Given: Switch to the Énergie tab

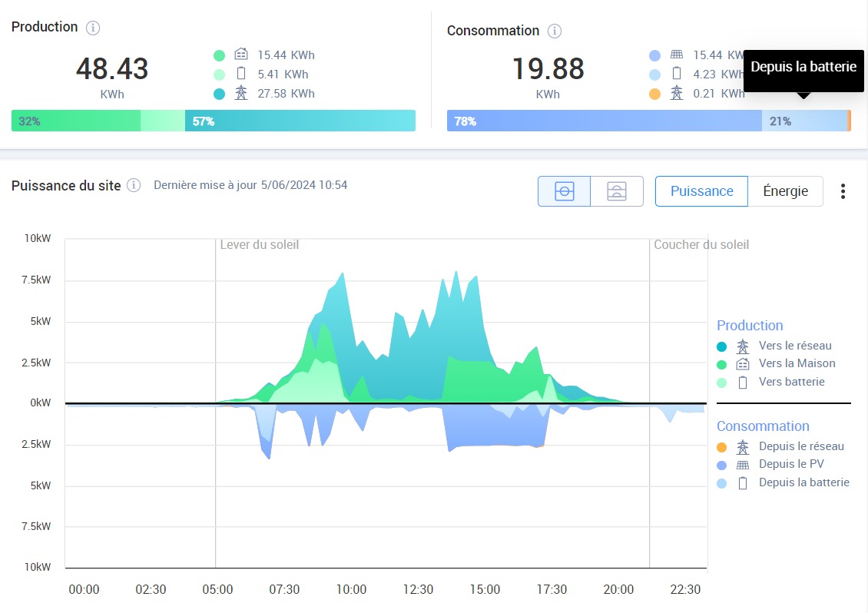Looking at the screenshot, I should tap(785, 191).
